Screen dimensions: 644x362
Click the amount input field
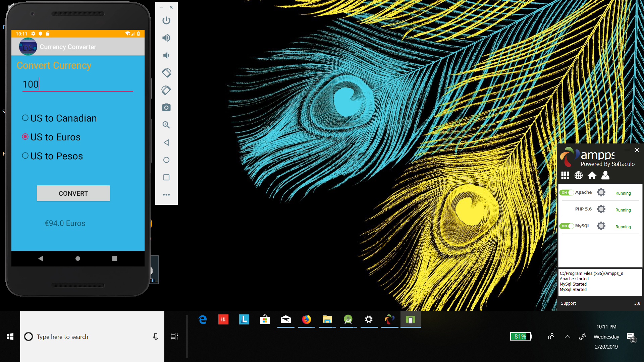click(77, 84)
